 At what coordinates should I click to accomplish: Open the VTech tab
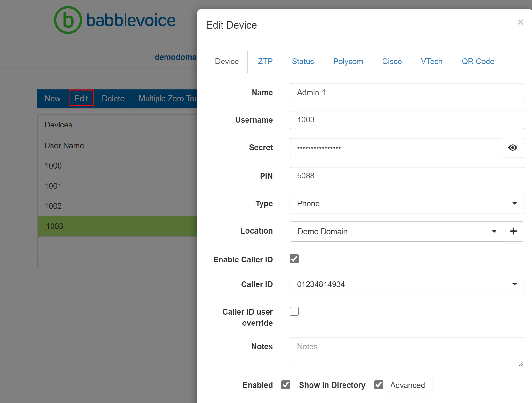point(431,62)
